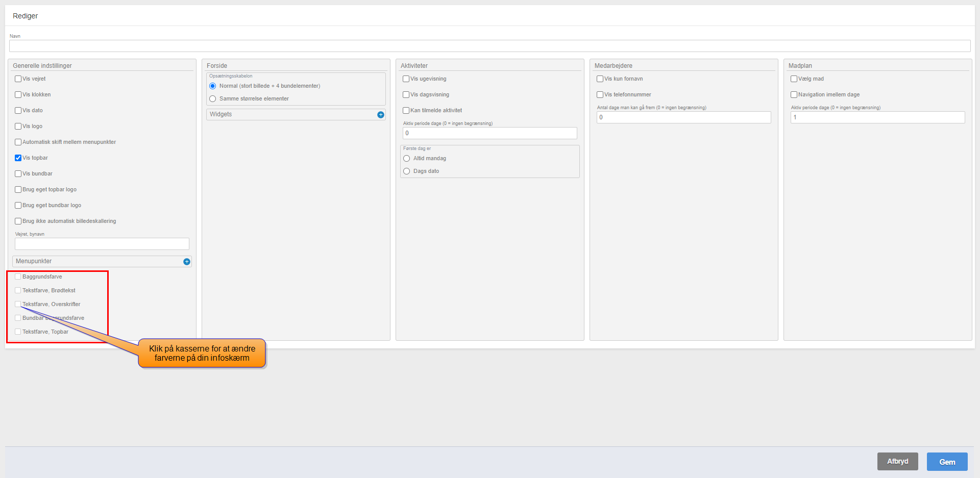Screen dimensions: 980x478
Task: Choose Altid mandag as first day
Action: [x=407, y=159]
